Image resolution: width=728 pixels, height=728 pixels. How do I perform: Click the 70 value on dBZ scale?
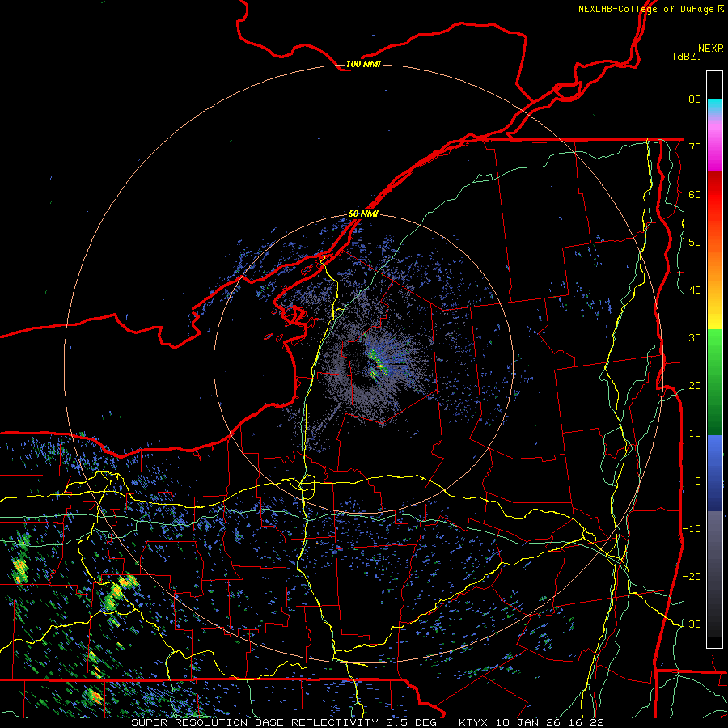[x=695, y=147]
